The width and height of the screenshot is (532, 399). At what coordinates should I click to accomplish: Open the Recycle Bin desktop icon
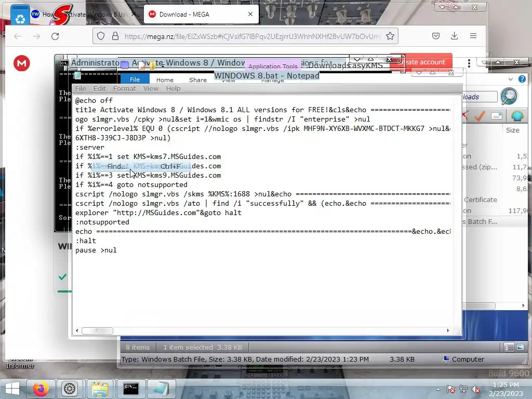[x=20, y=15]
